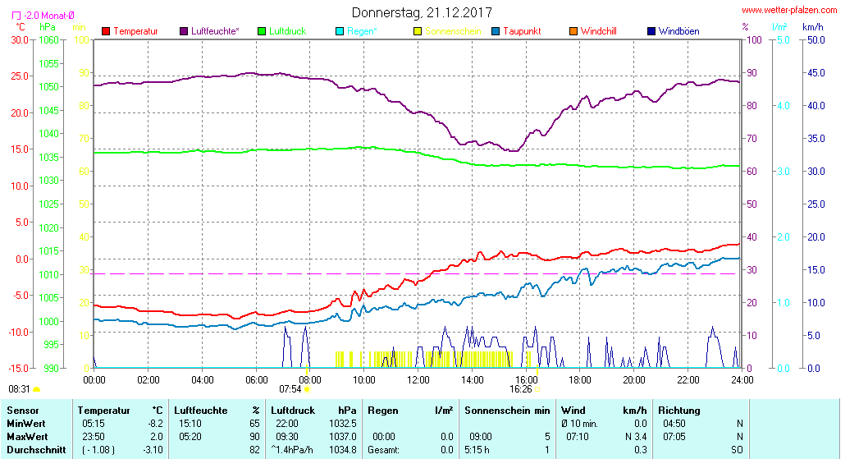Select the Luftdruck legend label
Screen dimensions: 868x459
pyautogui.click(x=287, y=31)
